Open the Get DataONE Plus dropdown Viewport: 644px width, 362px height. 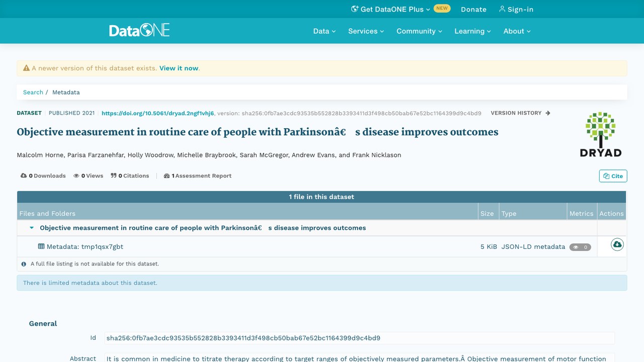[x=390, y=9]
